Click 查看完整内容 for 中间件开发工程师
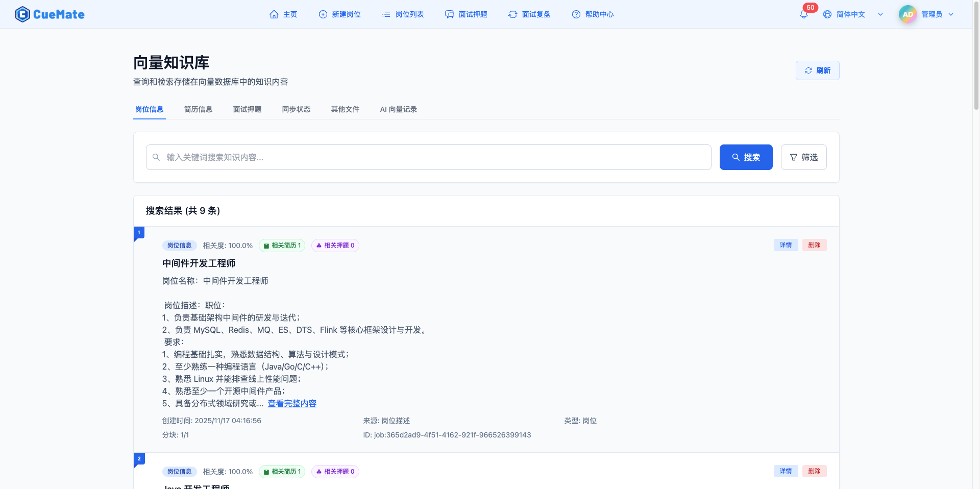This screenshot has height=489, width=980. 292,403
